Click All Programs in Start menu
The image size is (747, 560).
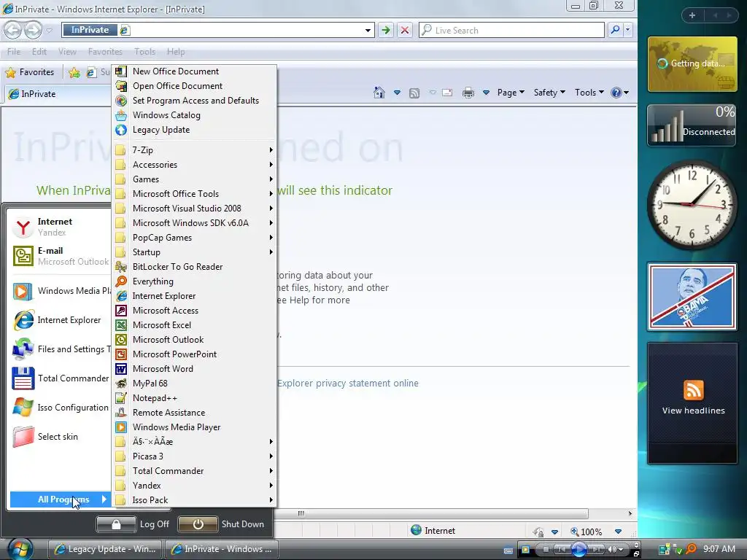click(x=60, y=499)
